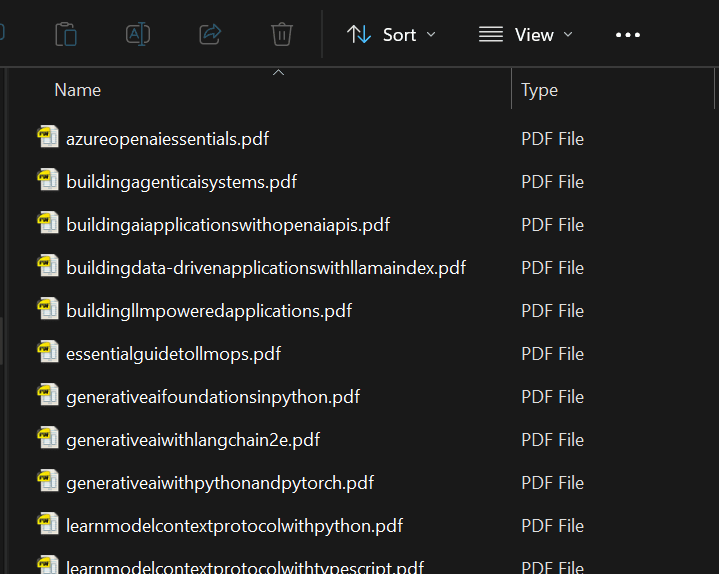Select buildingaiapplicationswithopenaiapis.pdf file
The width and height of the screenshot is (719, 574).
pyautogui.click(x=228, y=225)
